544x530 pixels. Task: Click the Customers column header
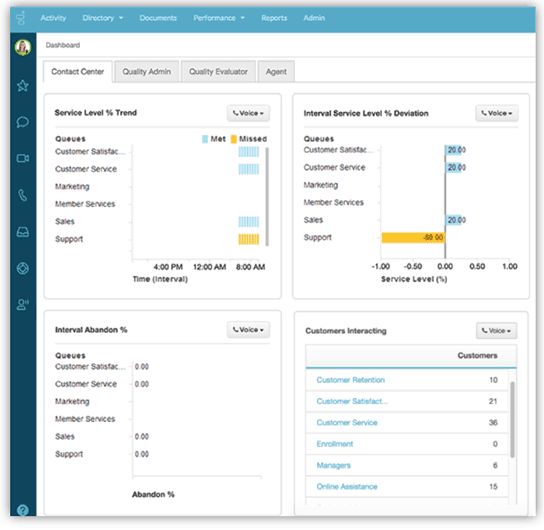[x=477, y=356]
